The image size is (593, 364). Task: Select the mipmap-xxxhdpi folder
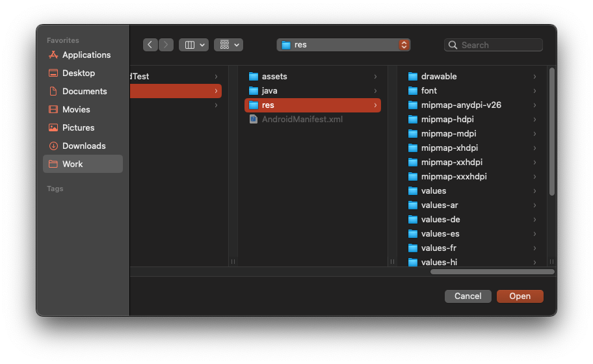pyautogui.click(x=473, y=177)
